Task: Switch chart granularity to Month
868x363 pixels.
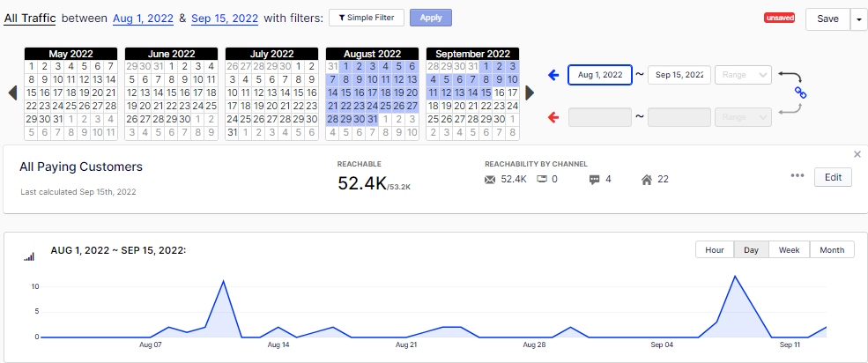Action: pyautogui.click(x=832, y=249)
